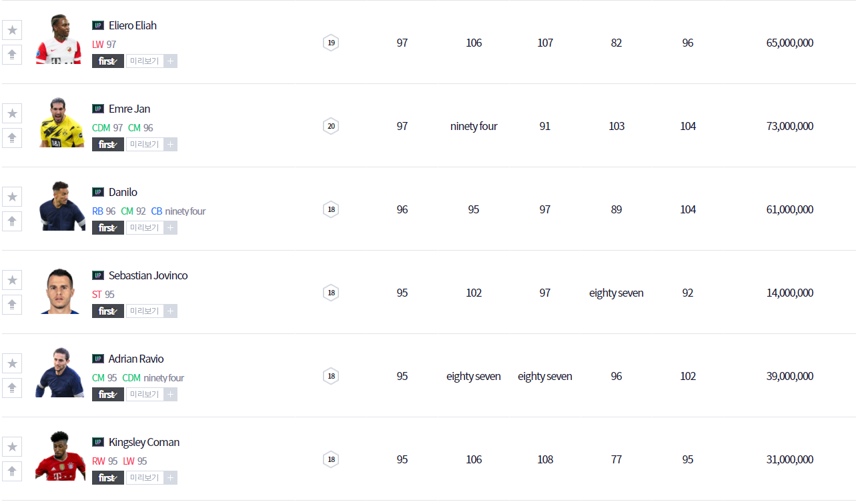Image resolution: width=858 pixels, height=504 pixels.
Task: Click the up-arrow icon beside Danilo
Action: coord(12,221)
